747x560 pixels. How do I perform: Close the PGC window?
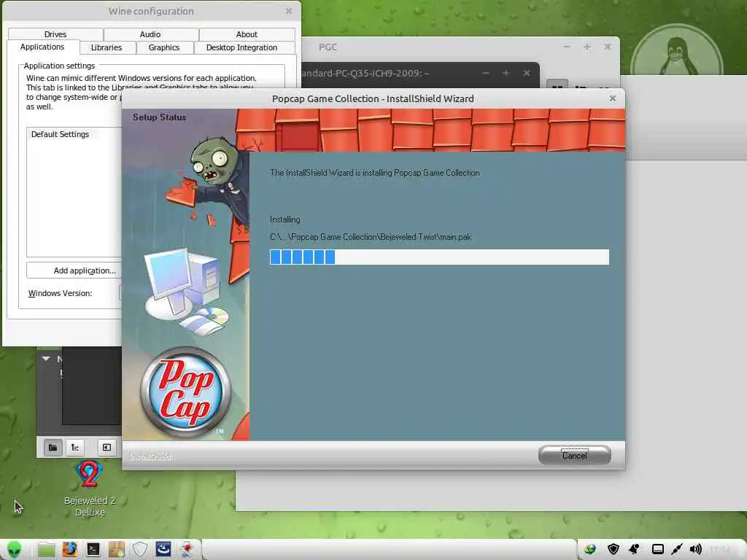[608, 47]
